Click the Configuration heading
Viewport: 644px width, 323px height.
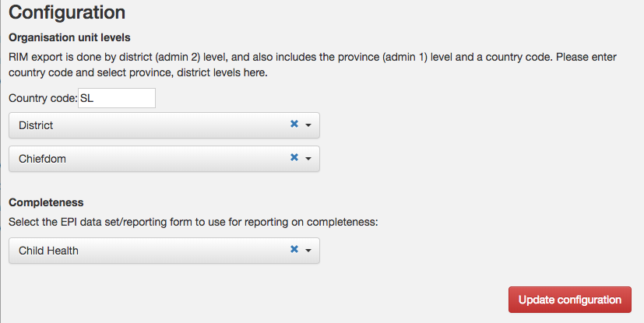click(x=67, y=12)
